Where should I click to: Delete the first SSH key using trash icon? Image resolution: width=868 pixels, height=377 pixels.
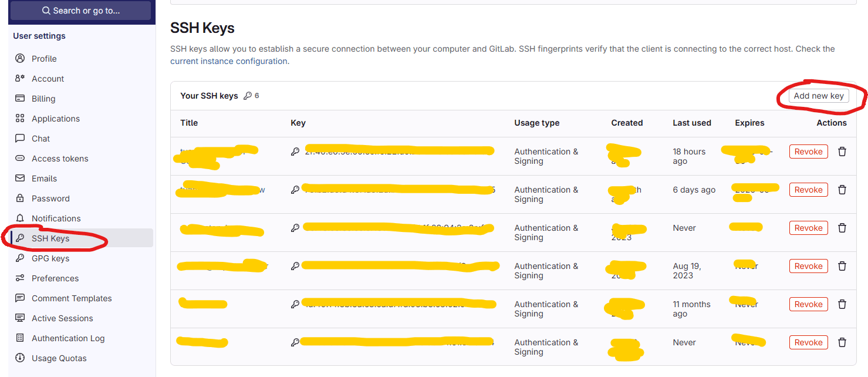coord(842,151)
